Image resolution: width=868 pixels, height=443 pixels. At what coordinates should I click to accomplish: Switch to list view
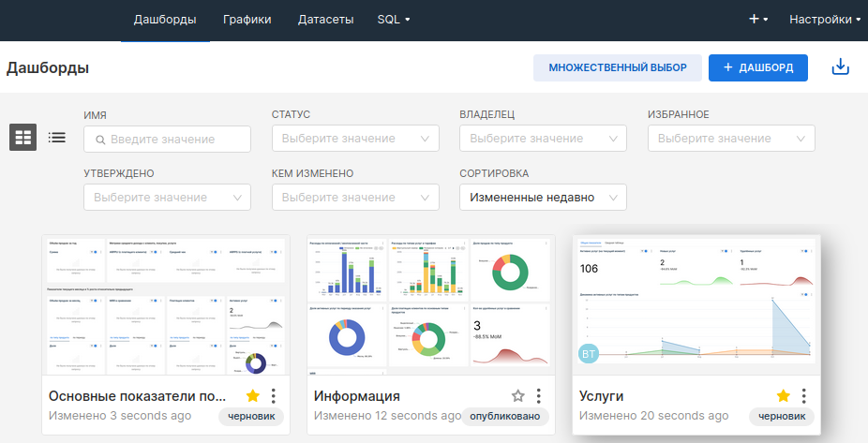point(57,138)
